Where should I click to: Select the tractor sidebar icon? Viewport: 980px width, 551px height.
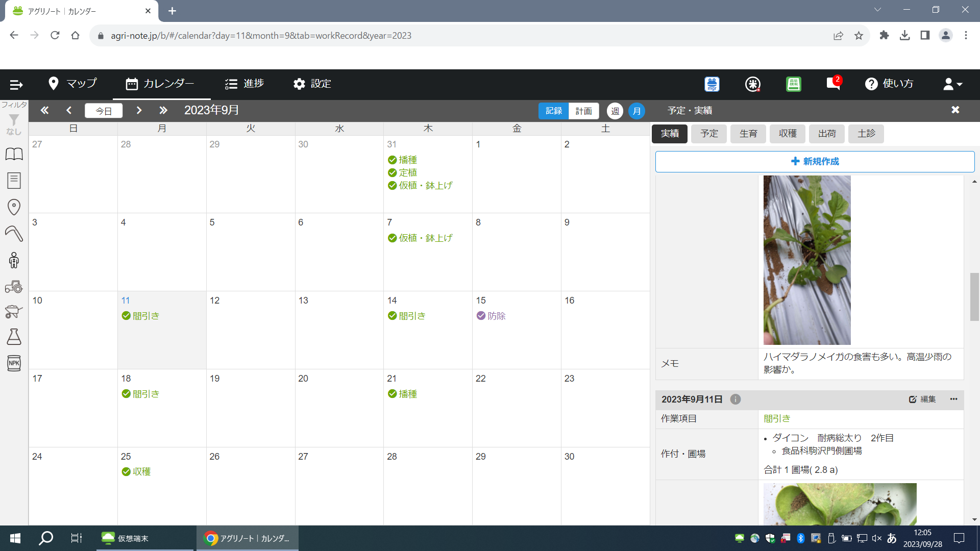pyautogui.click(x=14, y=287)
